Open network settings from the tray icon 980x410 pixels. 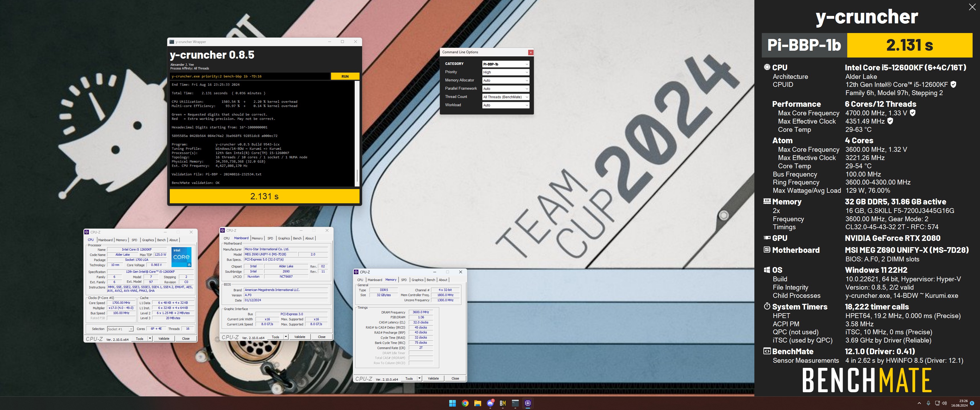pyautogui.click(x=937, y=403)
